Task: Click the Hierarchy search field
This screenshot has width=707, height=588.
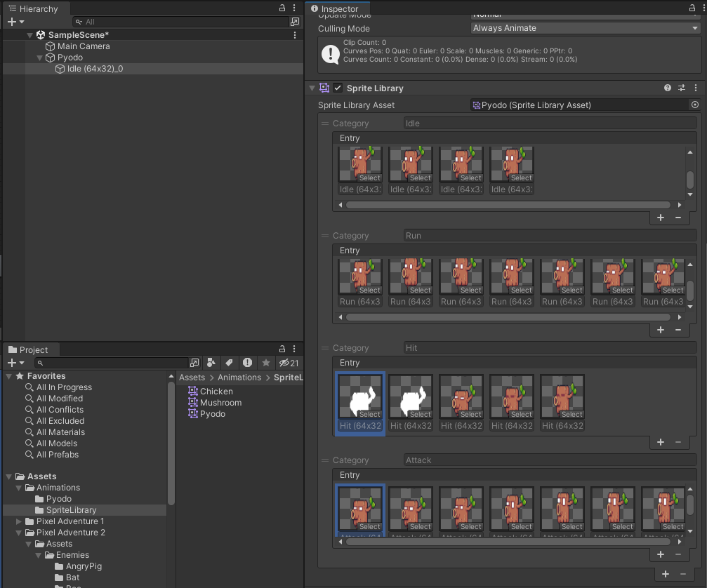Action: click(180, 22)
